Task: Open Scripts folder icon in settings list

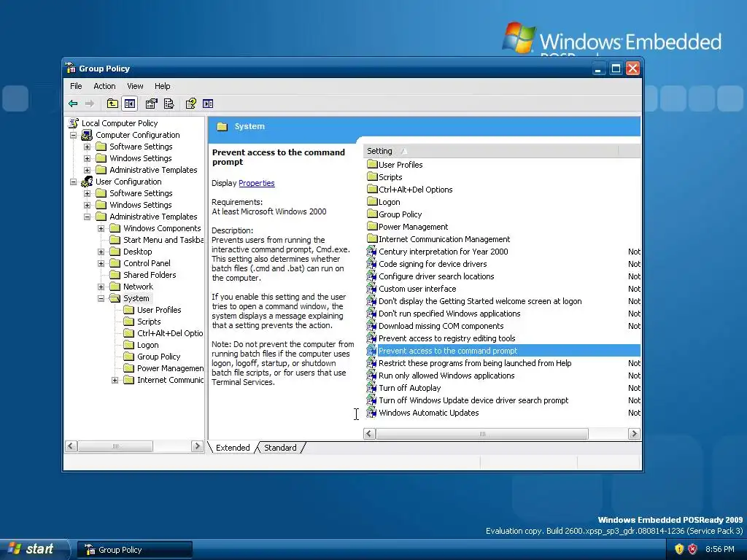Action: point(373,176)
